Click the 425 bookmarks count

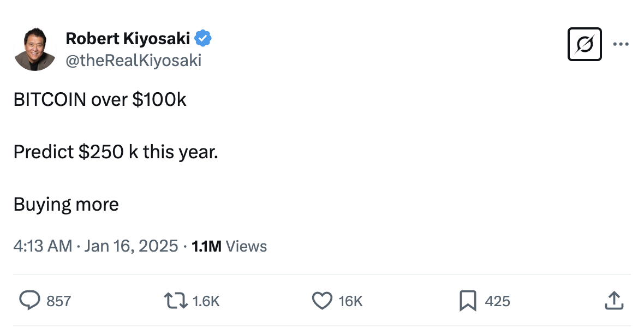tap(497, 301)
